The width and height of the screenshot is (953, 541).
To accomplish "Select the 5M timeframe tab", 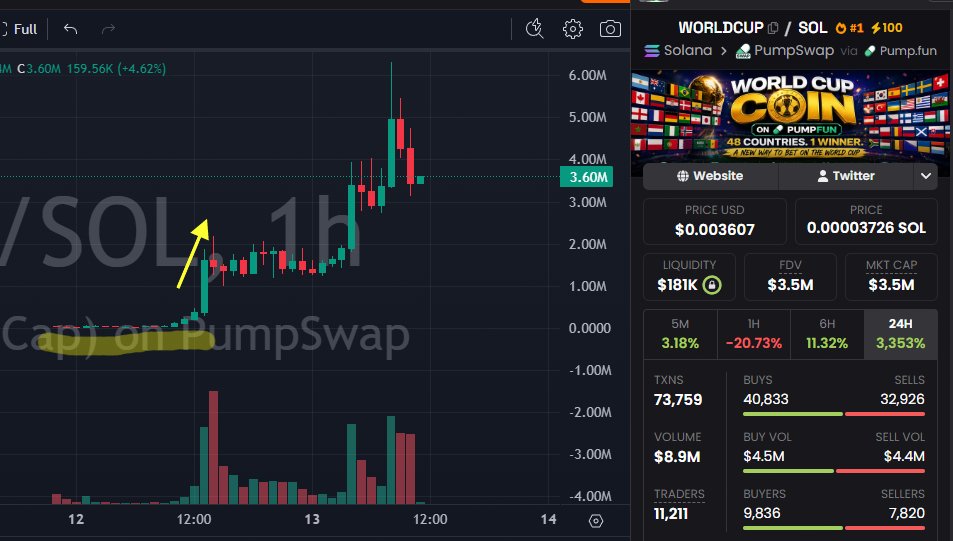I will [x=680, y=333].
